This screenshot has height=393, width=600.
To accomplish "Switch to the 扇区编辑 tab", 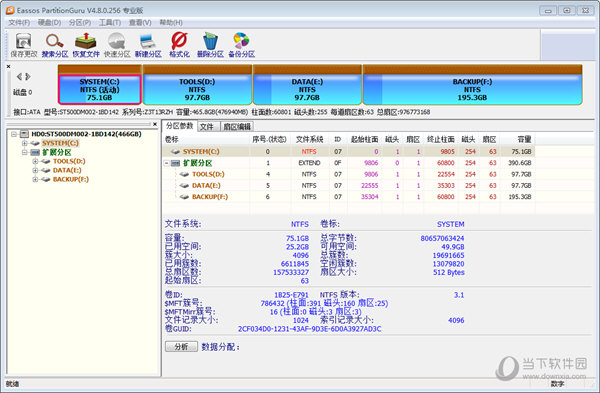I will 237,127.
